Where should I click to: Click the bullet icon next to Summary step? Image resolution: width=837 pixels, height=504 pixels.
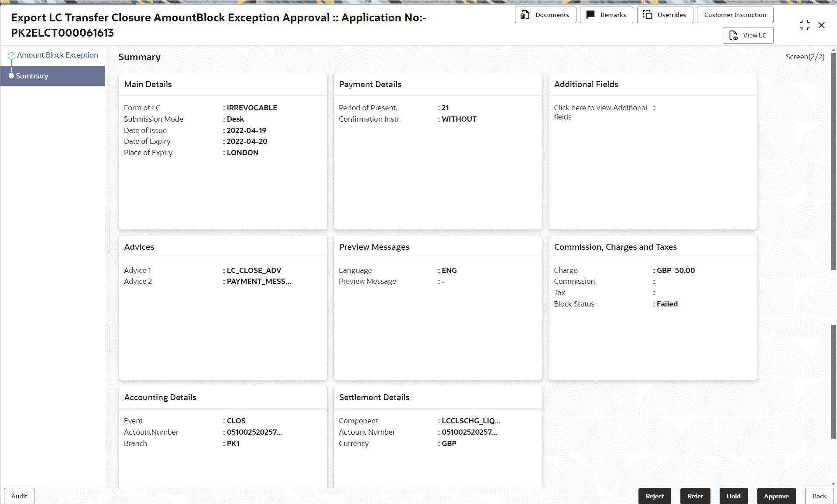(12, 75)
